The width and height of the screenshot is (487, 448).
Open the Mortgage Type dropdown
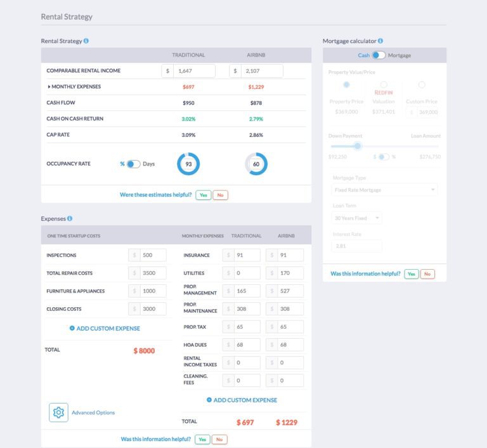pyautogui.click(x=385, y=190)
